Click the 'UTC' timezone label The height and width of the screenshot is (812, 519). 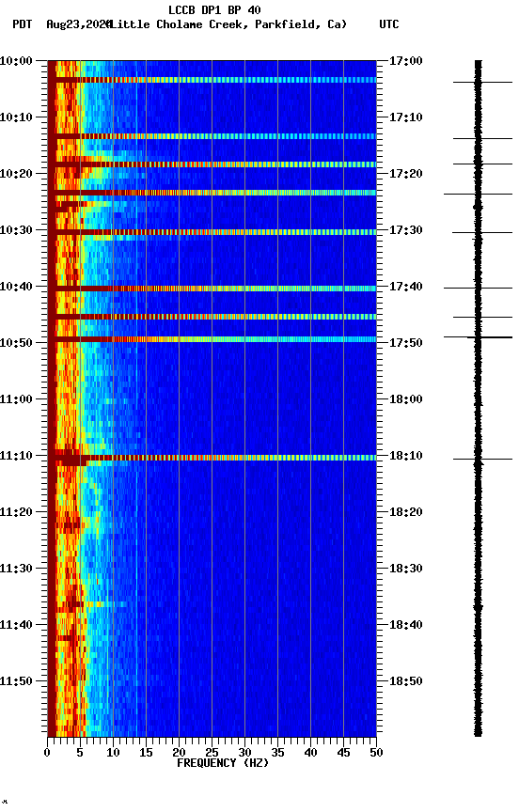[389, 24]
